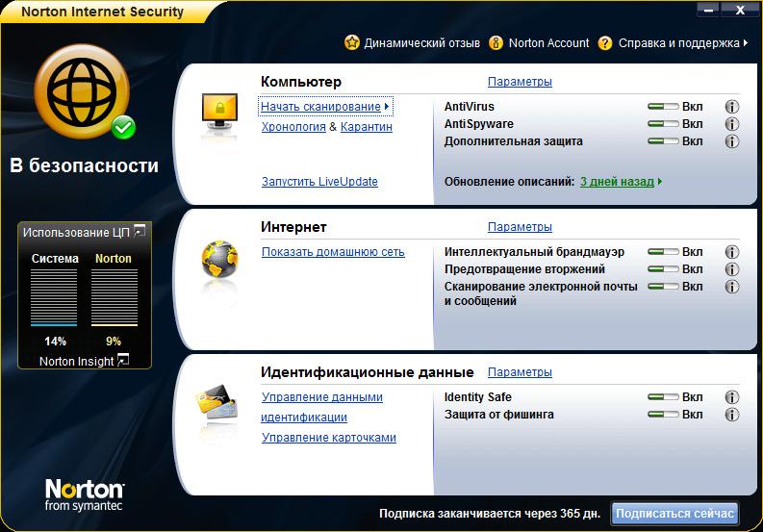Toggle Сканирование электронной почты switch
Viewport: 763px width, 532px height.
pos(663,287)
